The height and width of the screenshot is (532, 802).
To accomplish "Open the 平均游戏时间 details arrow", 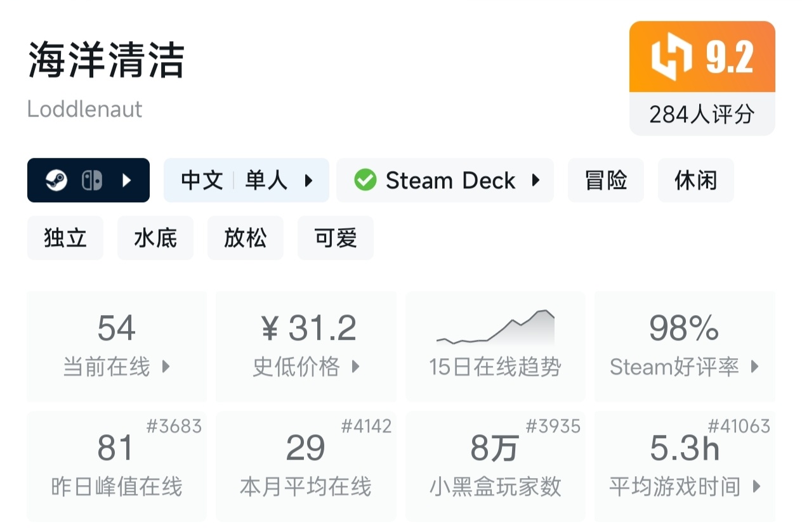I will coord(756,487).
